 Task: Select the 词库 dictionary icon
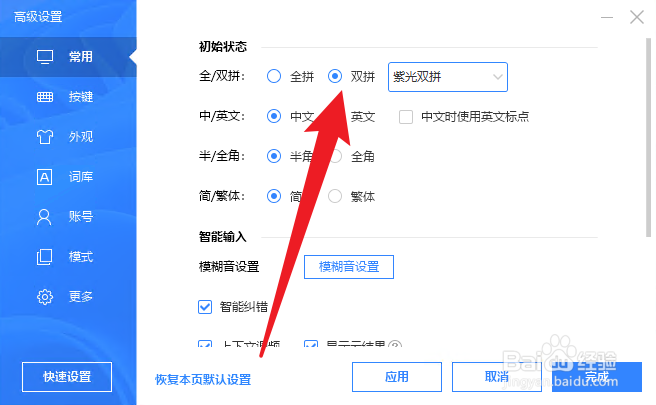click(45, 177)
